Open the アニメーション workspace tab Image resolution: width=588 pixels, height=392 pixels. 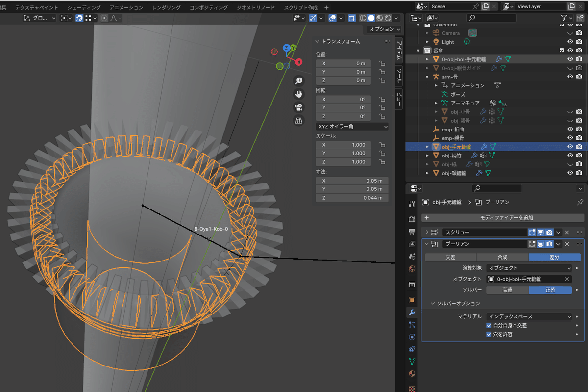tap(126, 8)
